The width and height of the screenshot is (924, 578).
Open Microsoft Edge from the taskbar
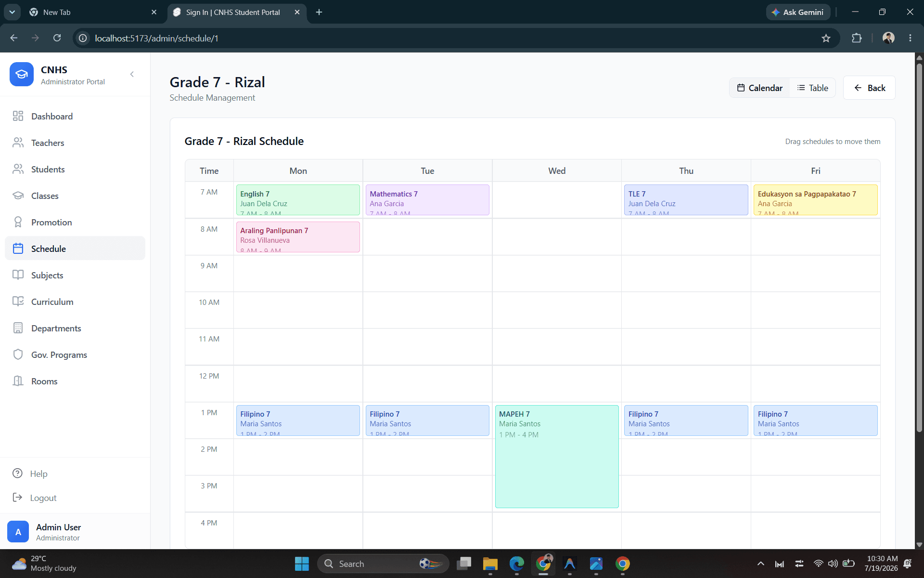point(517,564)
